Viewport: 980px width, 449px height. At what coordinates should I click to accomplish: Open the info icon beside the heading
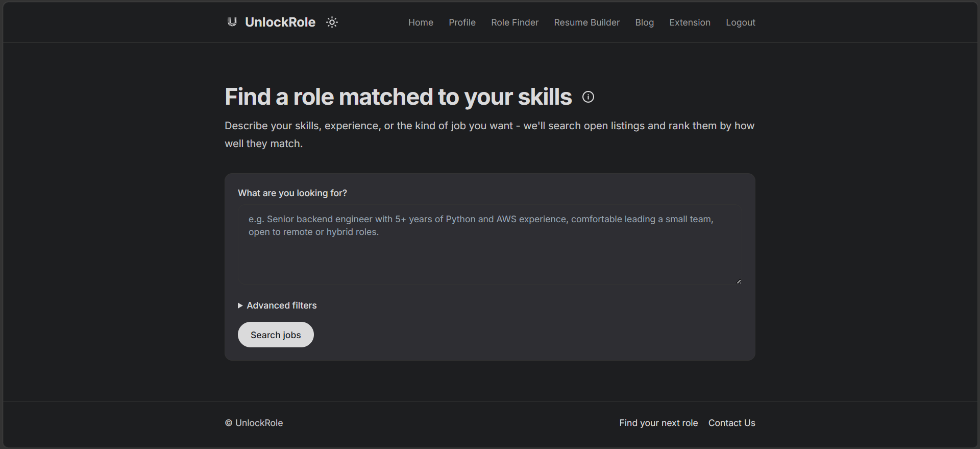click(x=588, y=97)
